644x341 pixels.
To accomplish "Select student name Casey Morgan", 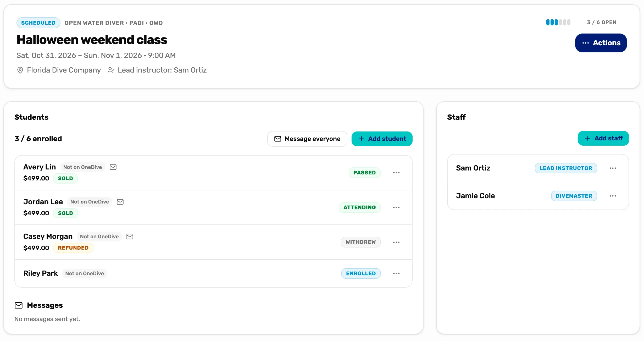I will [48, 236].
